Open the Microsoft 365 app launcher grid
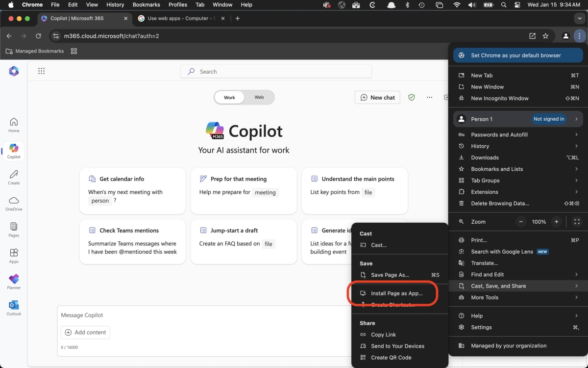 pos(42,71)
